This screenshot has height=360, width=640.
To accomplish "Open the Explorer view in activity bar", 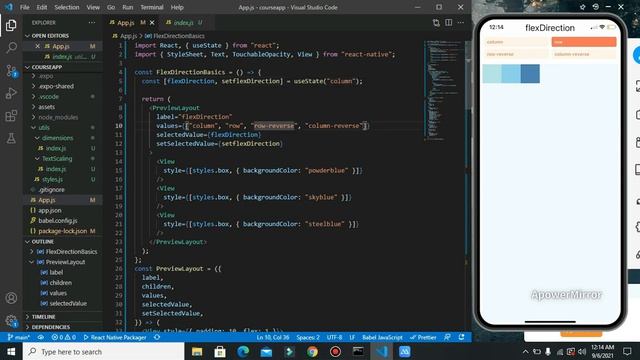I will tap(11, 25).
